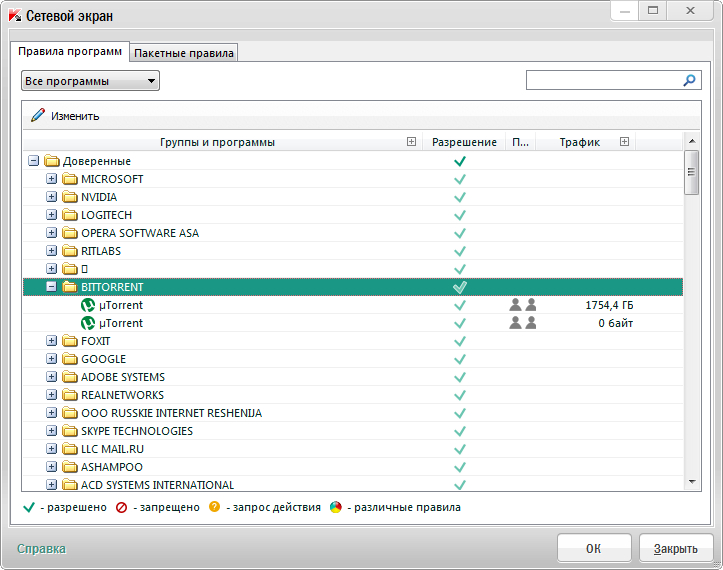
Task: Click the Разрешение column header
Action: click(x=464, y=142)
